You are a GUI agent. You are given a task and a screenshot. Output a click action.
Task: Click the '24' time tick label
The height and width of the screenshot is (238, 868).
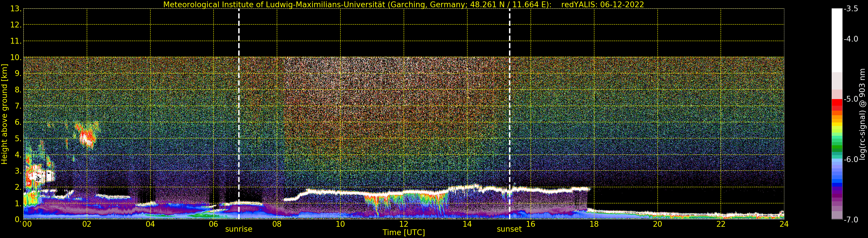pos(784,224)
